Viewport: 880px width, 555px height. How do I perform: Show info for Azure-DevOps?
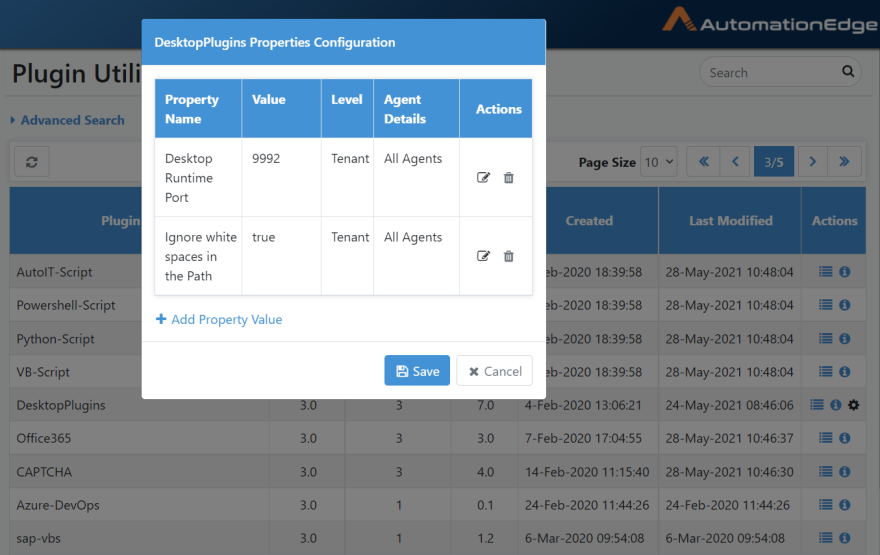pyautogui.click(x=845, y=504)
